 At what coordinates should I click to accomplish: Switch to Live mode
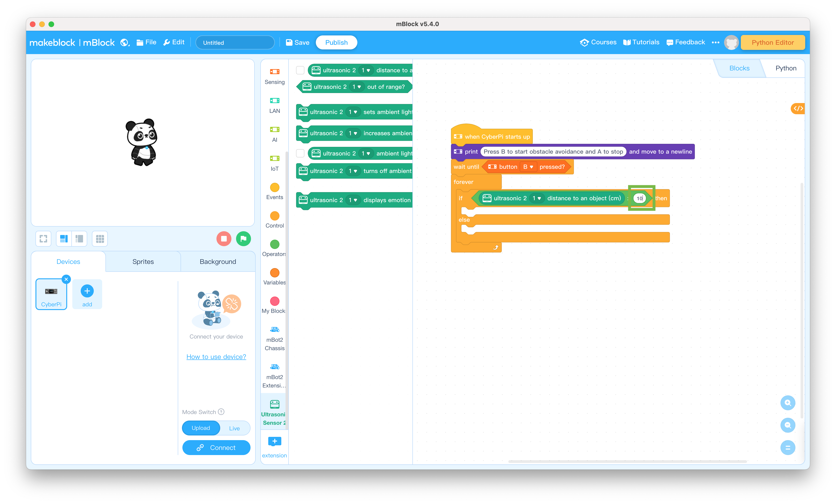(234, 428)
